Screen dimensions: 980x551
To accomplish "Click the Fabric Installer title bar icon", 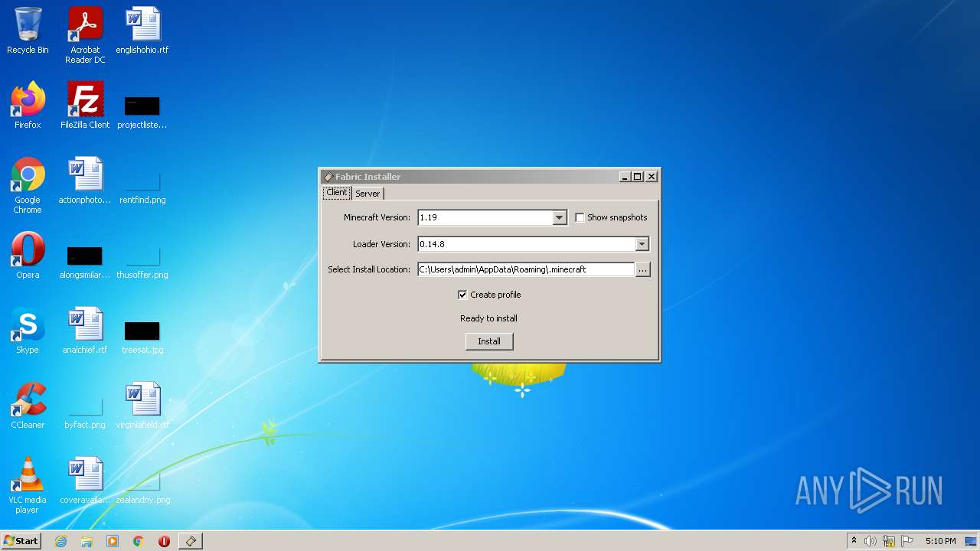I will tap(328, 177).
